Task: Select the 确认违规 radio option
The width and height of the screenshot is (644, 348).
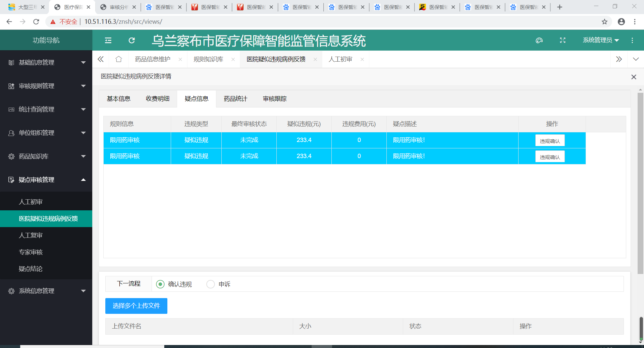Action: coord(160,284)
